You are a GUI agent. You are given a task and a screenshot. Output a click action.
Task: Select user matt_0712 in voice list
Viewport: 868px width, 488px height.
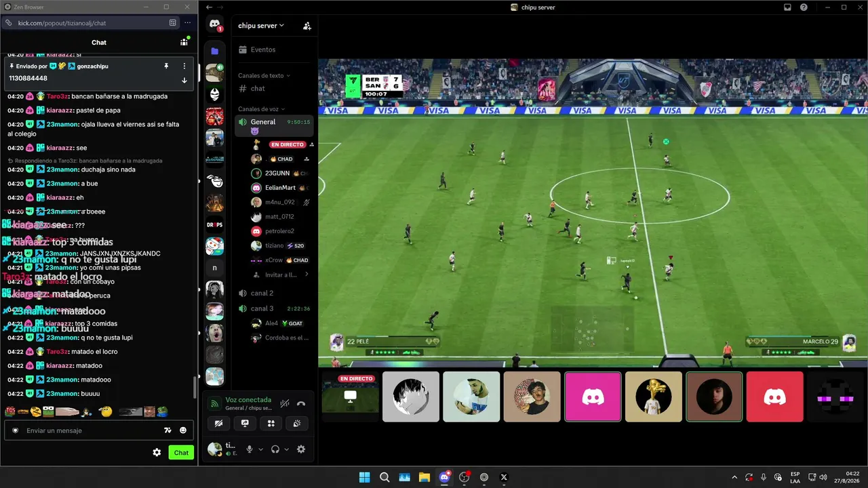pos(279,217)
